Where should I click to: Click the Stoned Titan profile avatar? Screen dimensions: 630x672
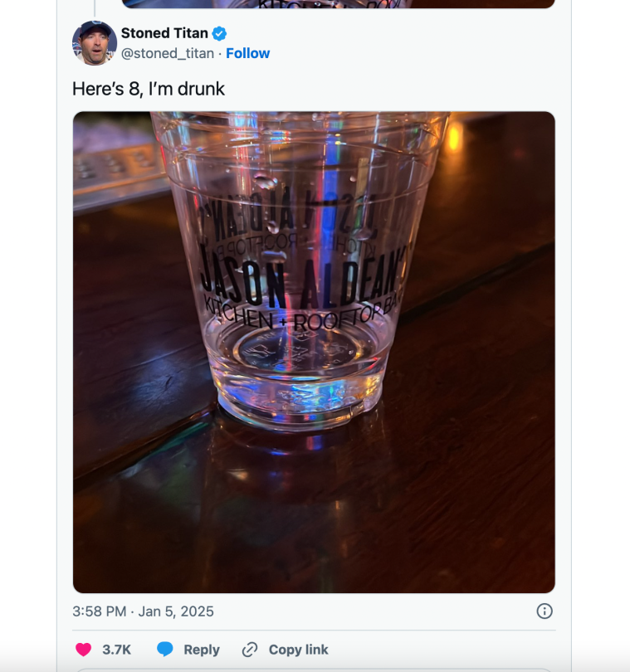94,43
